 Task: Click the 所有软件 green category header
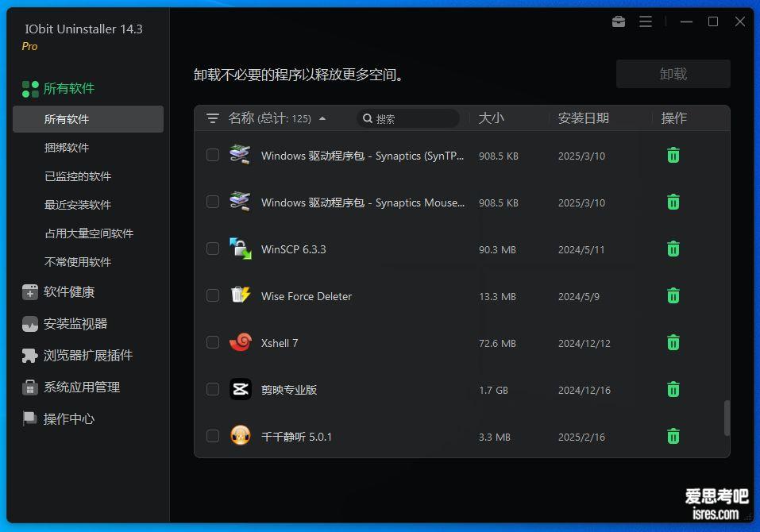[68, 89]
